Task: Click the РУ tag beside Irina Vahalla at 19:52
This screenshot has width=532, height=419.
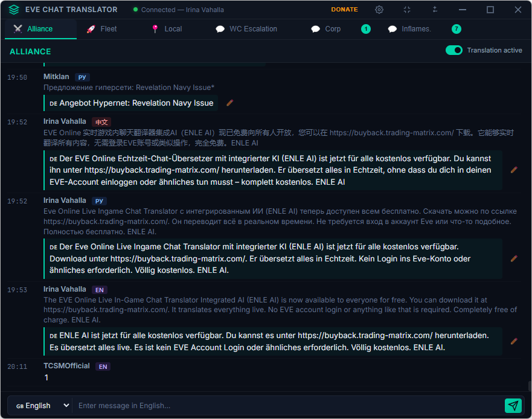Action: point(99,201)
